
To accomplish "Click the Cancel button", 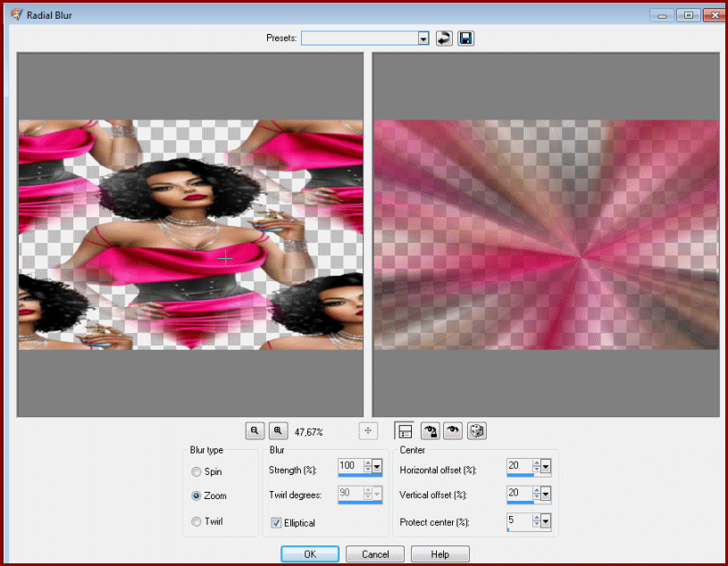I will tap(375, 554).
